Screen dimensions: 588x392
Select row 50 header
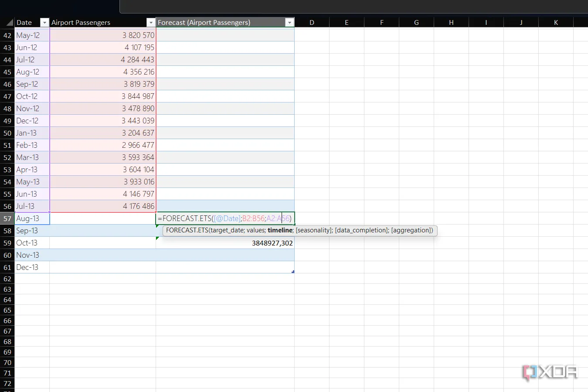click(x=7, y=133)
